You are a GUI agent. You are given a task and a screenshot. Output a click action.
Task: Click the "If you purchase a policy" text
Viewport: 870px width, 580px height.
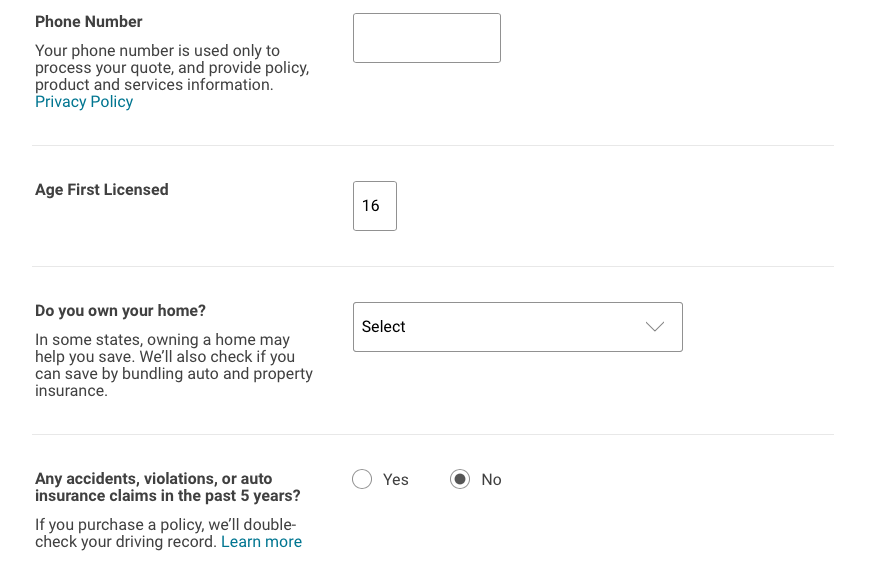coord(166,525)
